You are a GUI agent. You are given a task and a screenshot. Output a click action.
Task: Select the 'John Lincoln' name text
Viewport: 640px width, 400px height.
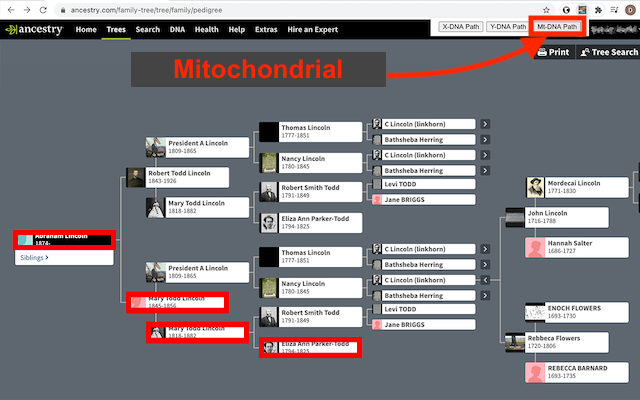(x=547, y=213)
